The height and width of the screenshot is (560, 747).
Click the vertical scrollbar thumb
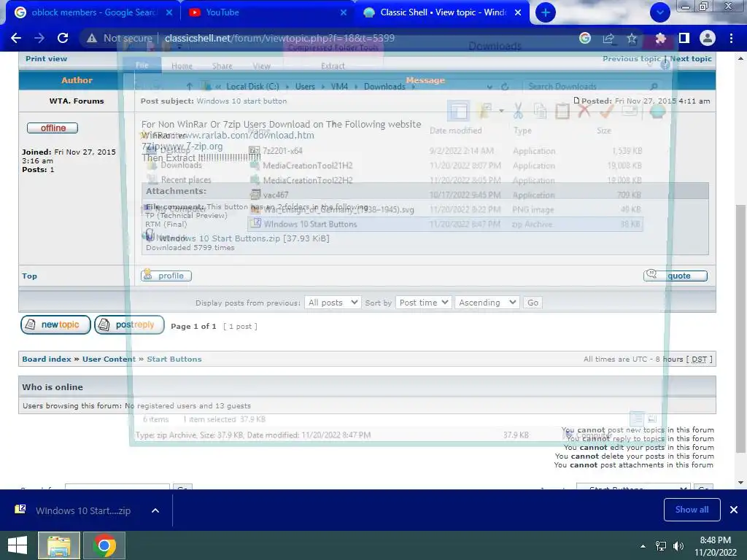pyautogui.click(x=740, y=329)
